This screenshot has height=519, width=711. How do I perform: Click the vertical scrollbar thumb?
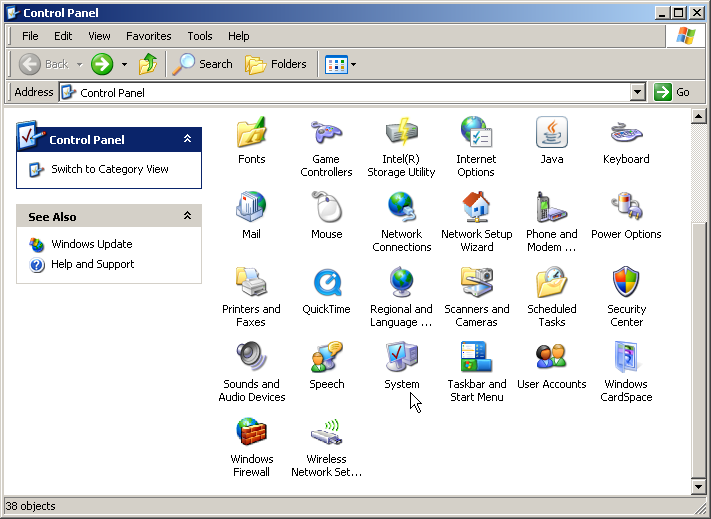pos(699,350)
